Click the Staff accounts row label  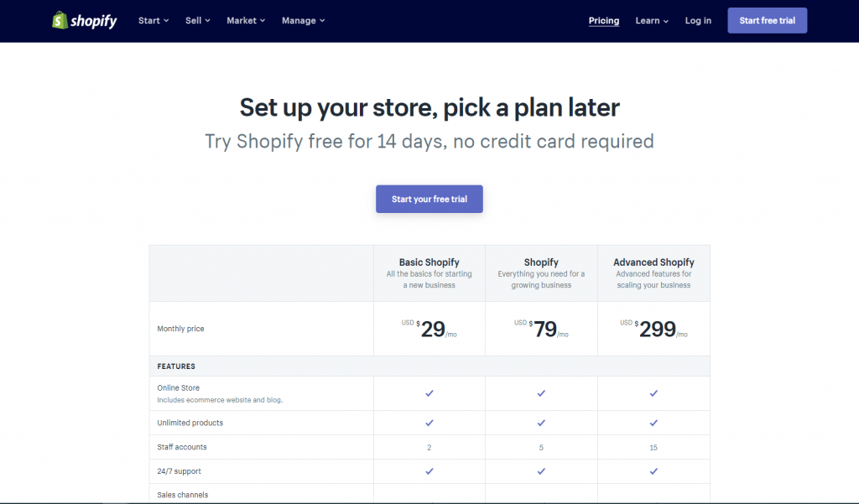(x=182, y=447)
